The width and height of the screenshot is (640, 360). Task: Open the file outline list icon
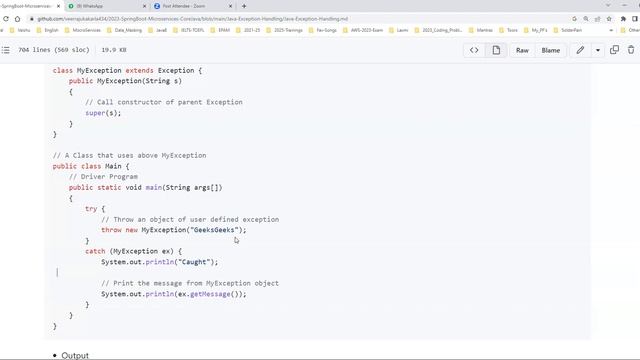coord(6,50)
